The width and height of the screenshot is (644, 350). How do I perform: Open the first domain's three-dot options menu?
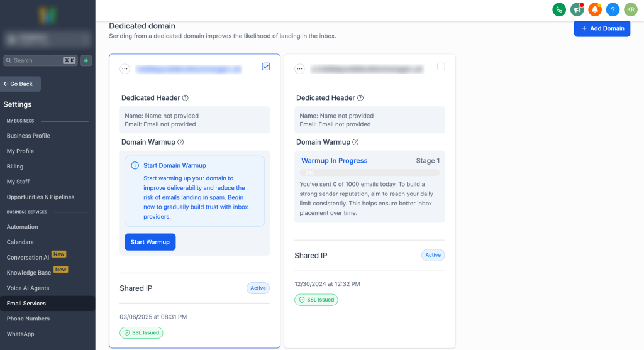[125, 69]
